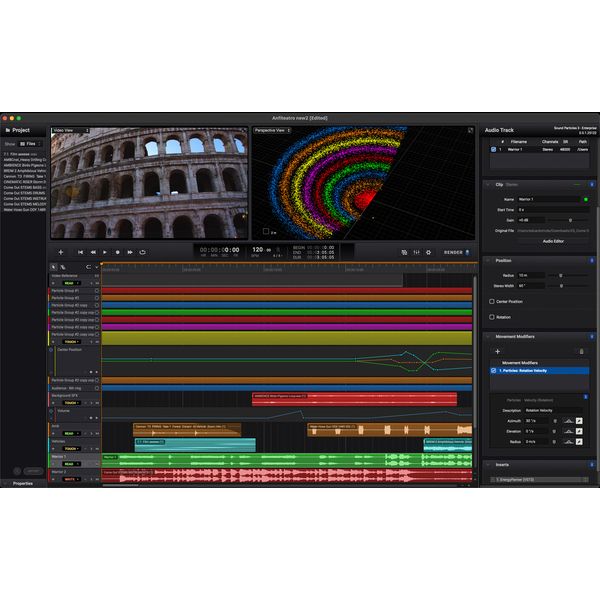Select the 'AMBIENCE Birds Pigeons' file in Project
600x600 pixels.
pos(25,165)
